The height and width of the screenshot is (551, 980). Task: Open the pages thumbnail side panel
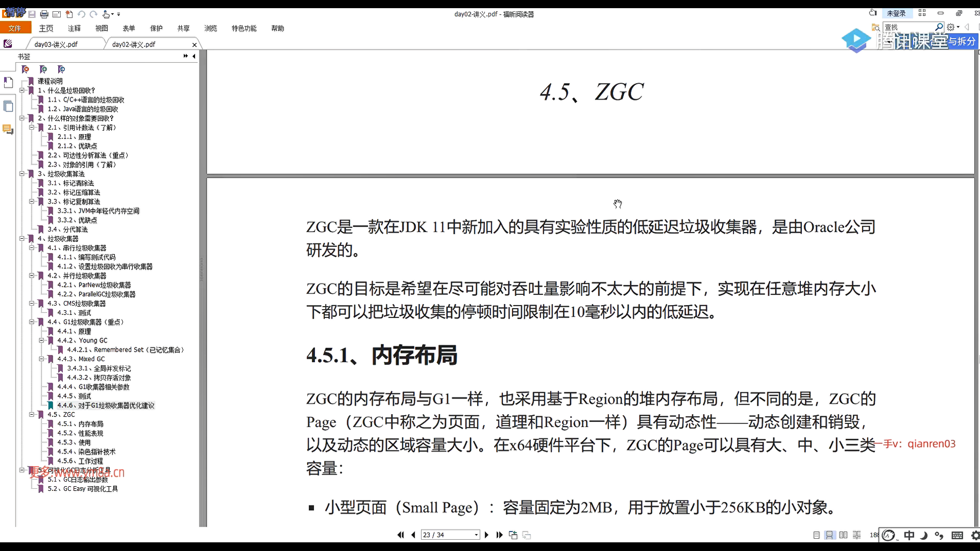(8, 106)
